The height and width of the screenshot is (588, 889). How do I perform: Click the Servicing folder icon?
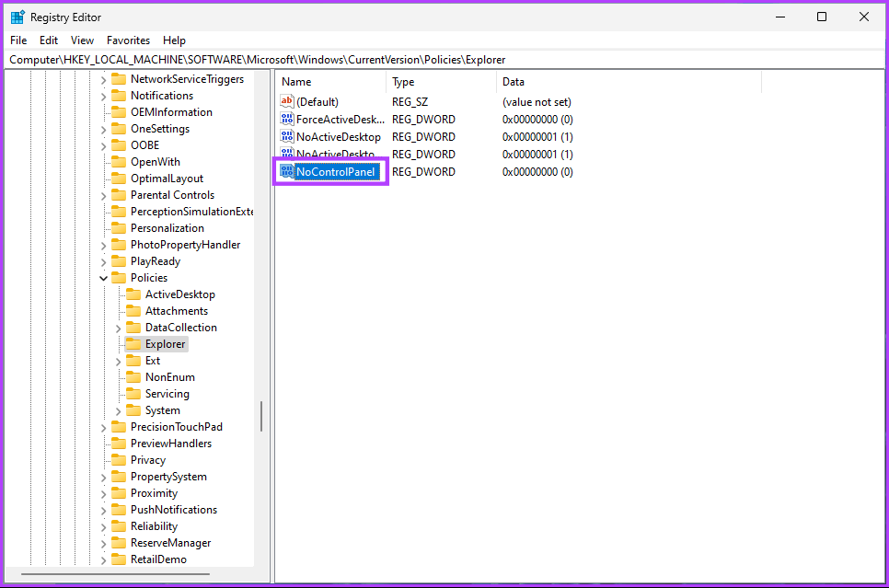tap(133, 394)
